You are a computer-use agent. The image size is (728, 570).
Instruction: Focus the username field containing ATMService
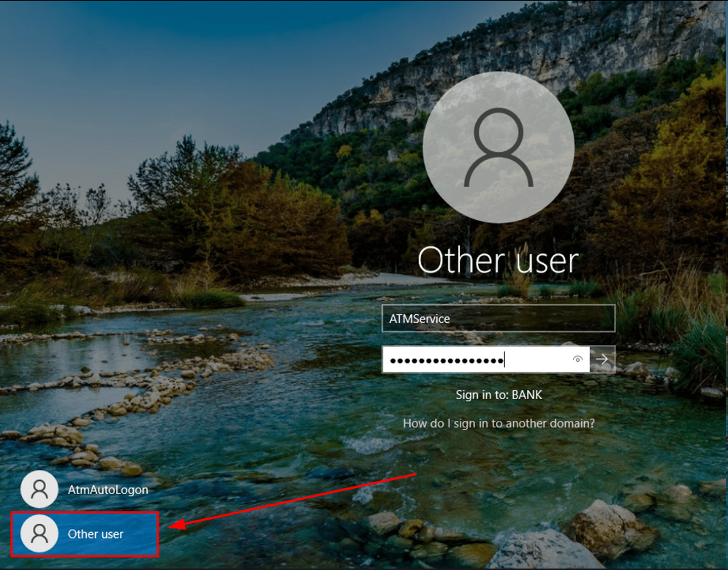point(498,319)
